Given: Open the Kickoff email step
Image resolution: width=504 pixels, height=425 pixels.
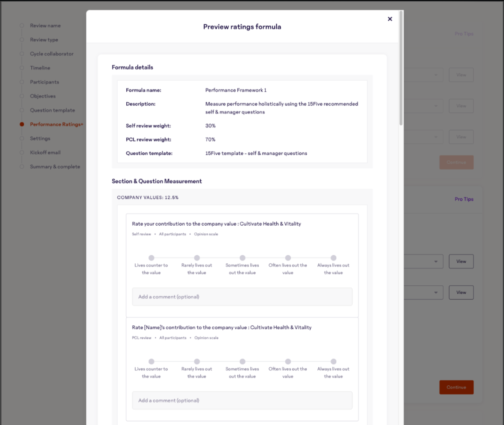Looking at the screenshot, I should [x=45, y=153].
